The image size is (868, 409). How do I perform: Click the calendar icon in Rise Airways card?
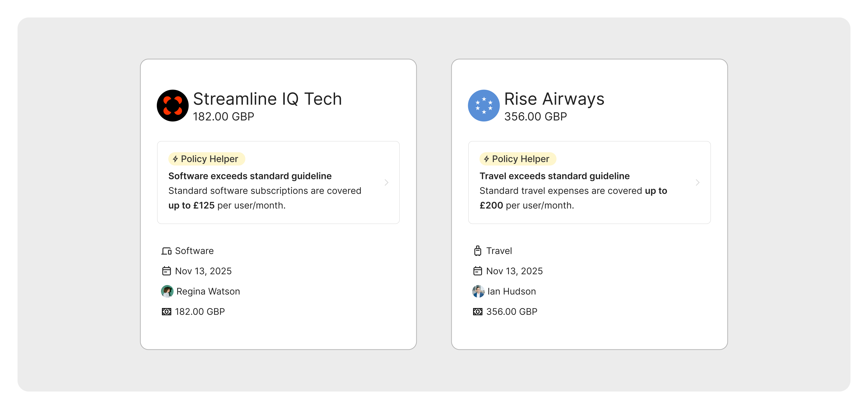pyautogui.click(x=477, y=271)
